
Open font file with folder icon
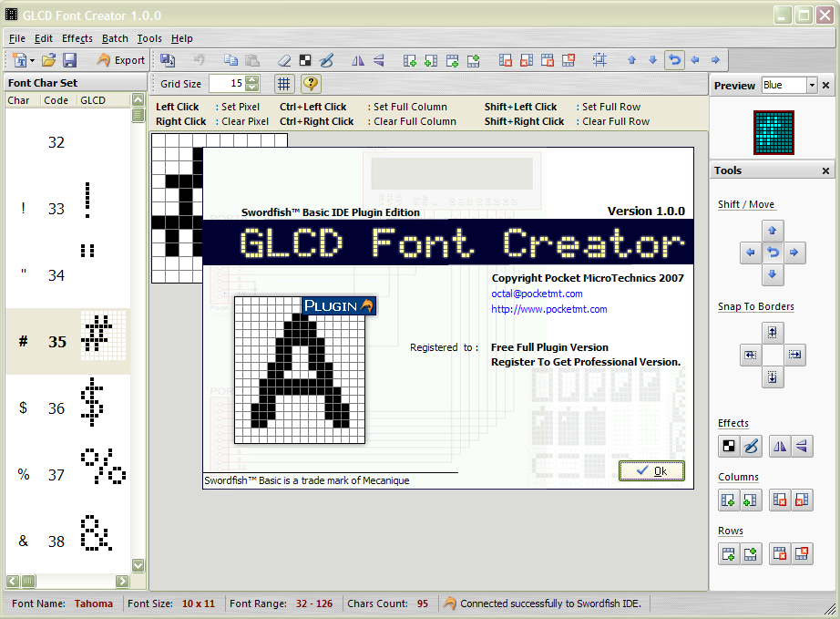49,60
